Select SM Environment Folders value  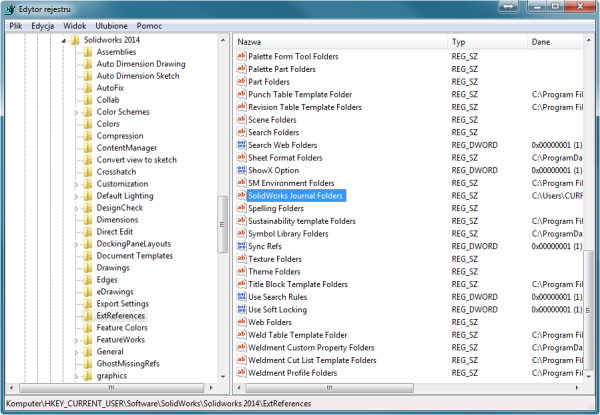(291, 183)
